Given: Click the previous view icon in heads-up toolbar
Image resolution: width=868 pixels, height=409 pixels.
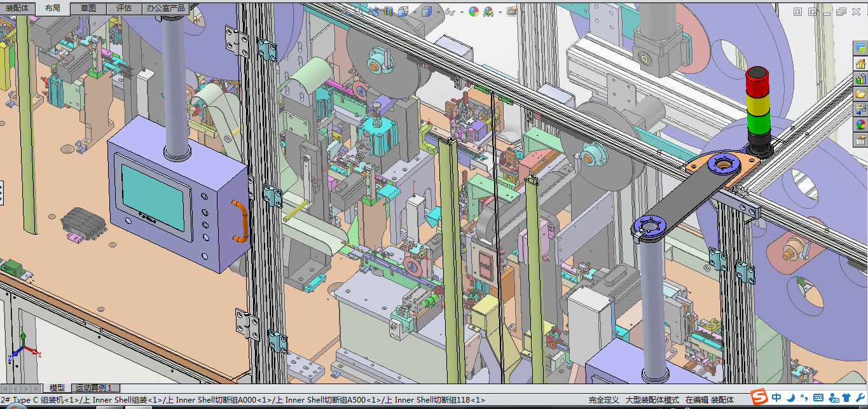Looking at the screenshot, I should 374,11.
